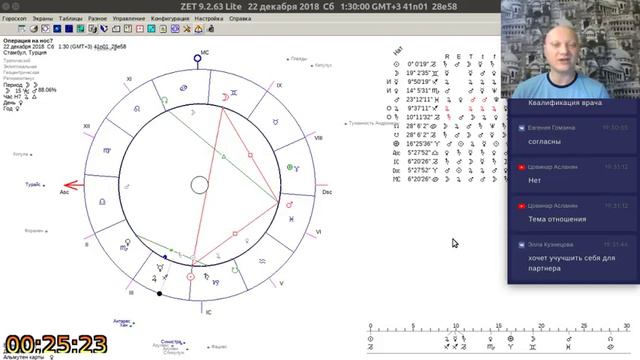Viewport: 640px width, 360px height.
Task: Select the Mars symbol near Dsc
Action: coord(290,204)
